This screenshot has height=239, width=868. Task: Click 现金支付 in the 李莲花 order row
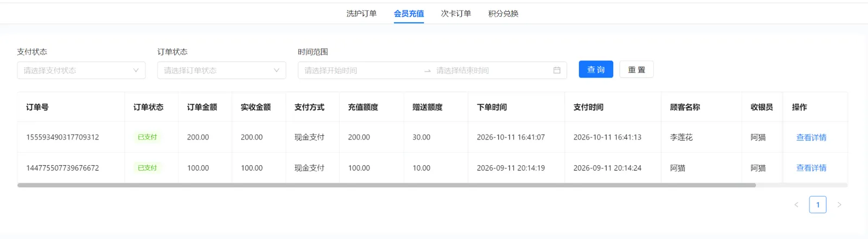coord(309,137)
